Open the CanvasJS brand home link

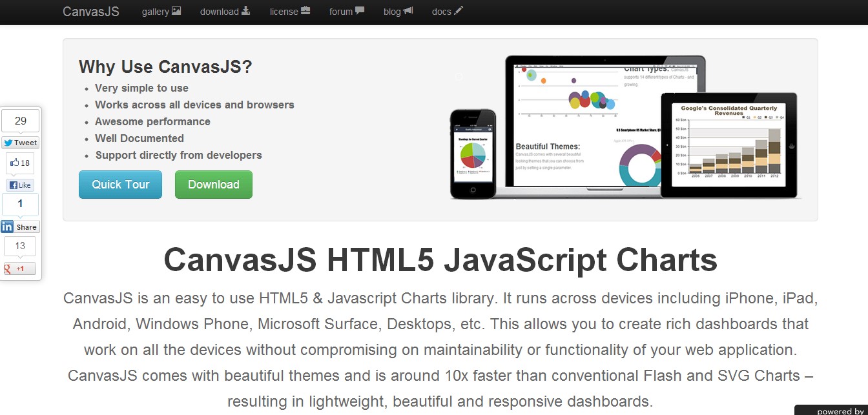(90, 12)
